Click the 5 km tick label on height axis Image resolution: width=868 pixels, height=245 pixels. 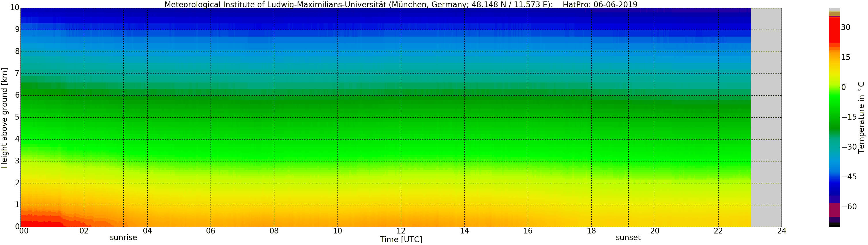[x=17, y=117]
